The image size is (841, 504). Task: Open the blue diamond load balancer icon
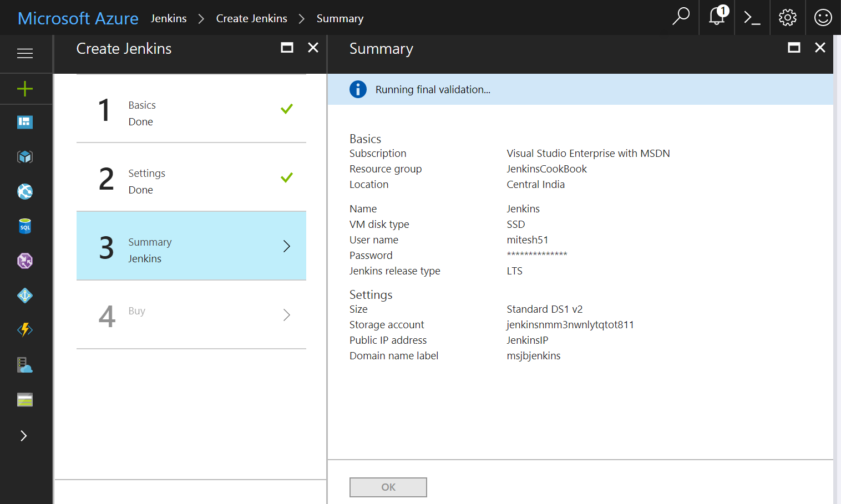tap(25, 296)
